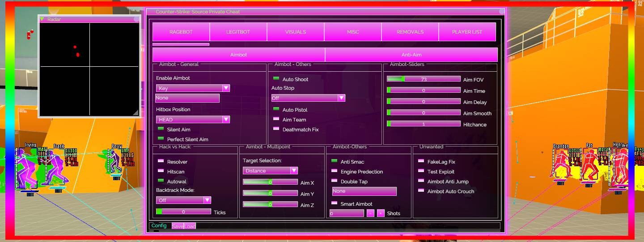Click the plus button beside Shots
The image size is (644, 242).
click(381, 213)
